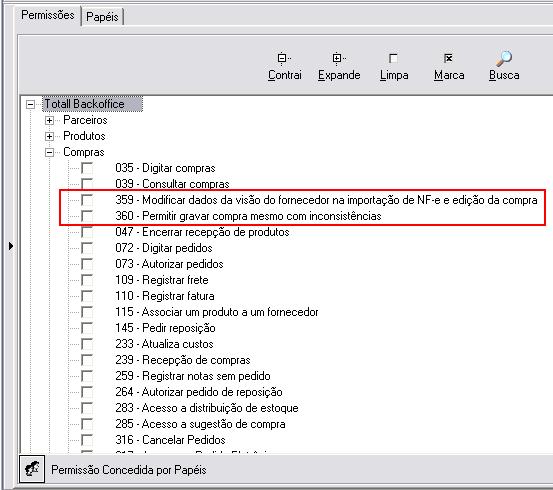The image size is (553, 490).
Task: Switch to the Papéis tab
Action: [102, 17]
